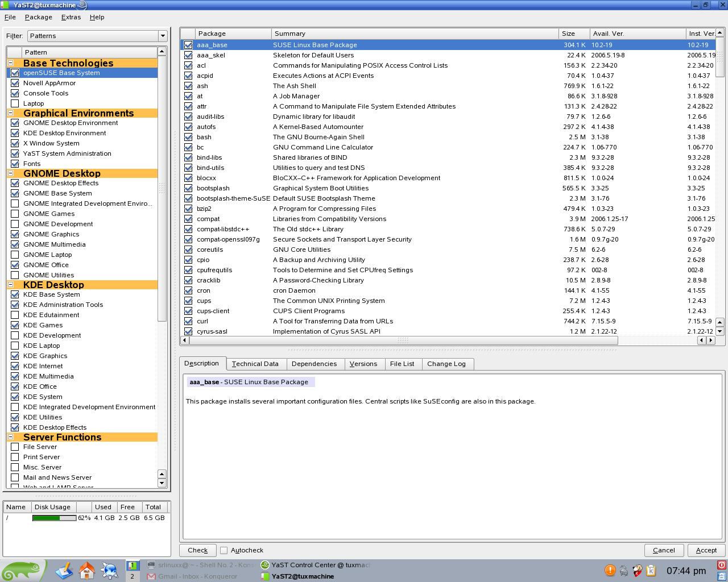Toggle the status icon of the bash package
Screen dimensions: 728x582
pos(188,137)
